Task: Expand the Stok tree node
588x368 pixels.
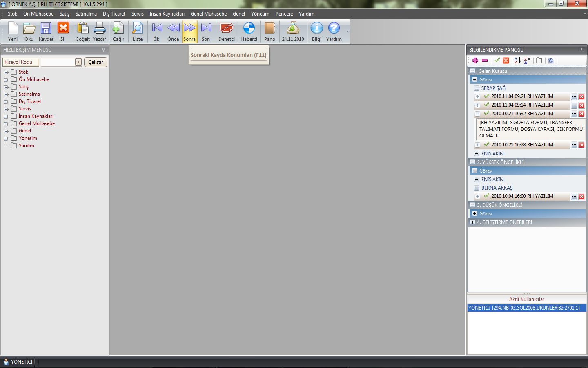Action: (x=6, y=72)
